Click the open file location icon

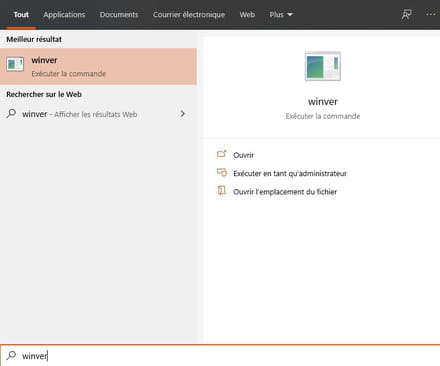[x=222, y=191]
